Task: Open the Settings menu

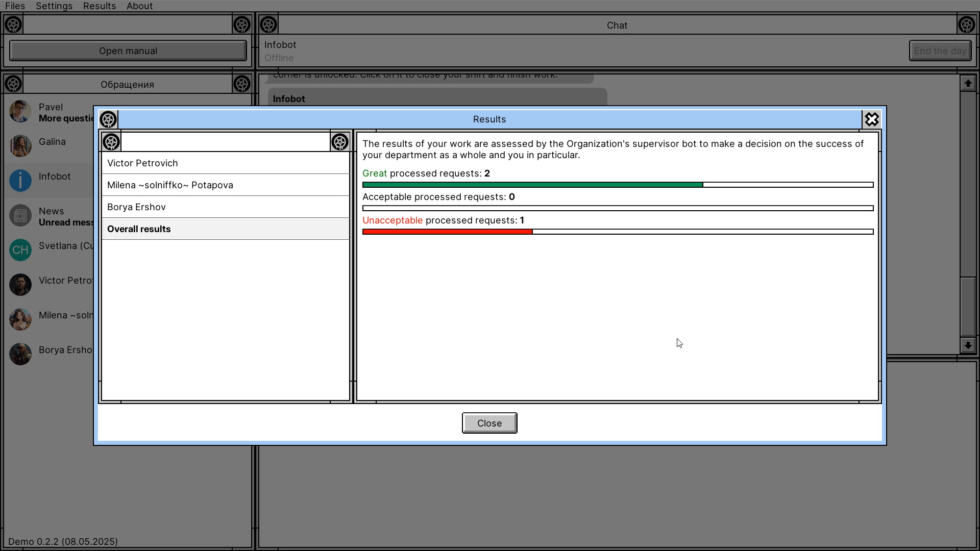Action: pyautogui.click(x=54, y=6)
